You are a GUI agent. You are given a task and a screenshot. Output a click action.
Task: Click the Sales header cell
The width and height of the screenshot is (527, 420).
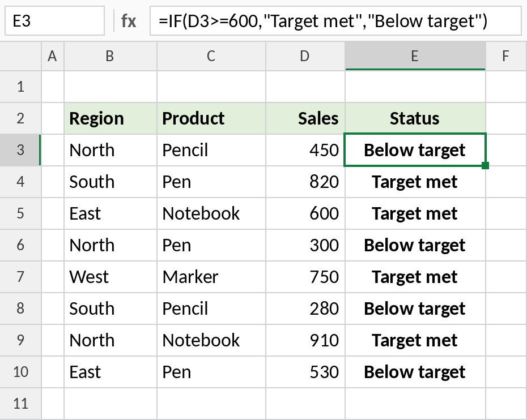coord(305,118)
